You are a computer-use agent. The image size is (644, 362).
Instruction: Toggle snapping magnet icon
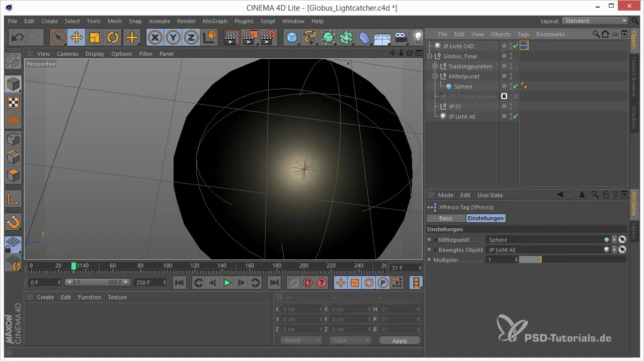click(x=13, y=222)
